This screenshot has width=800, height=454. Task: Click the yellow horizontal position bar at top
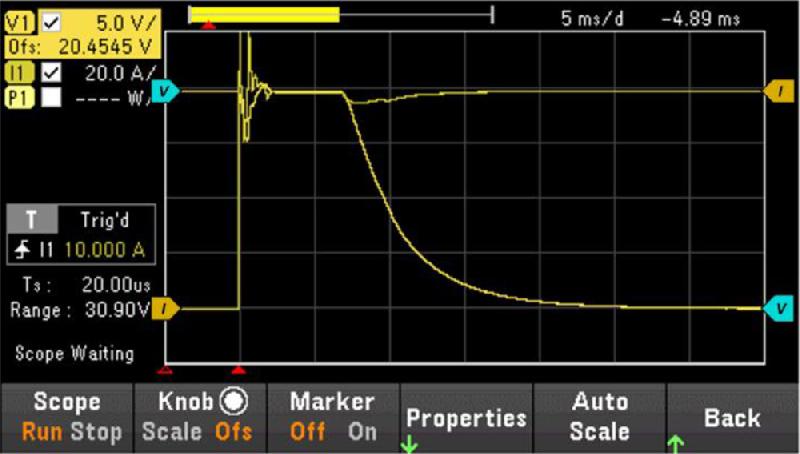pyautogui.click(x=265, y=14)
